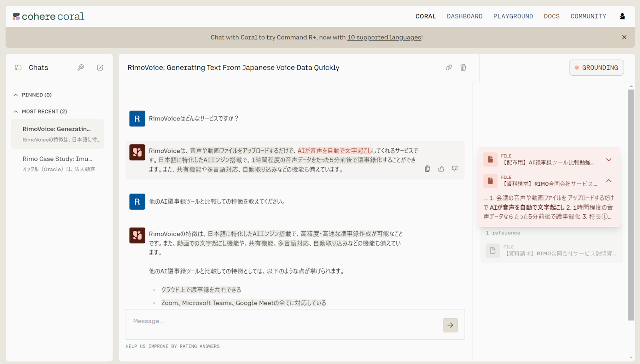This screenshot has width=640, height=364.
Task: Collapse the Chats sidebar panel icon
Action: click(x=18, y=67)
